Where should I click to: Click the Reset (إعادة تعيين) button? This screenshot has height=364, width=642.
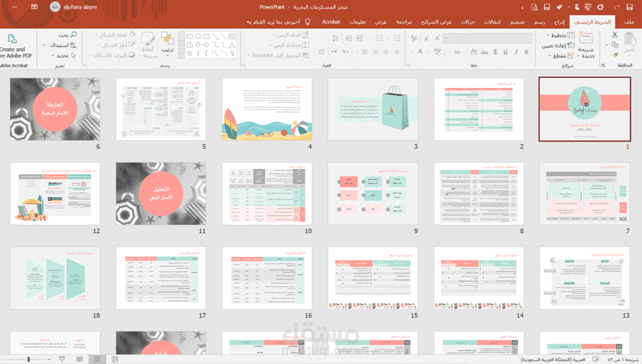[x=558, y=46]
